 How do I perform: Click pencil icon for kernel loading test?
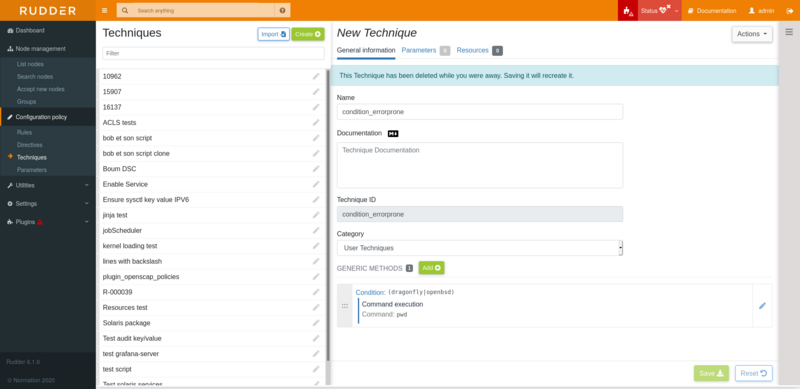point(316,246)
